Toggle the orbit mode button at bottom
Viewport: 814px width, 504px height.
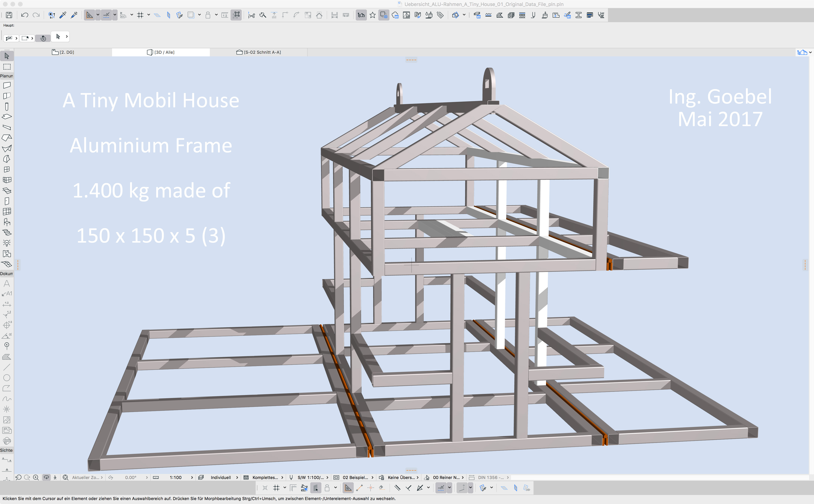46,477
